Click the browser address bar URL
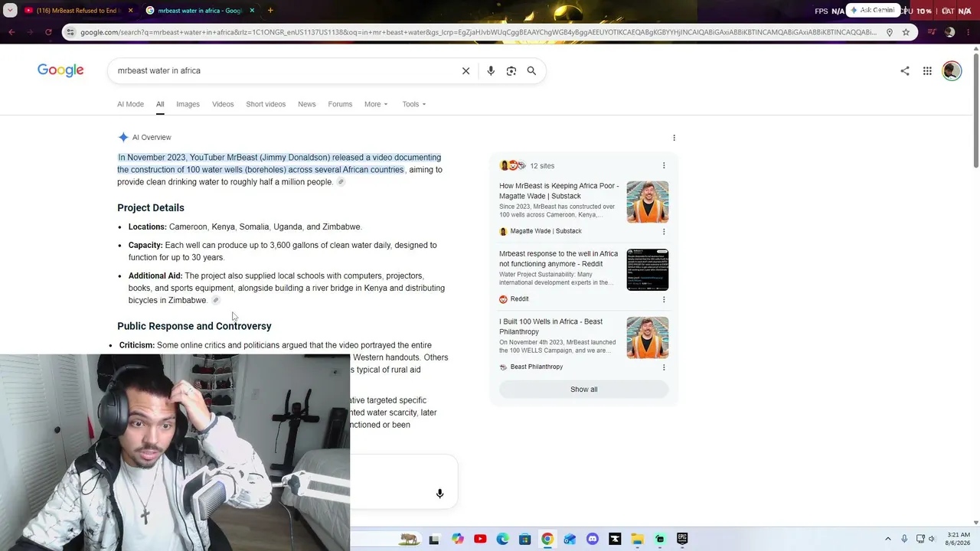Screen dimensions: 980x551 pos(479,32)
